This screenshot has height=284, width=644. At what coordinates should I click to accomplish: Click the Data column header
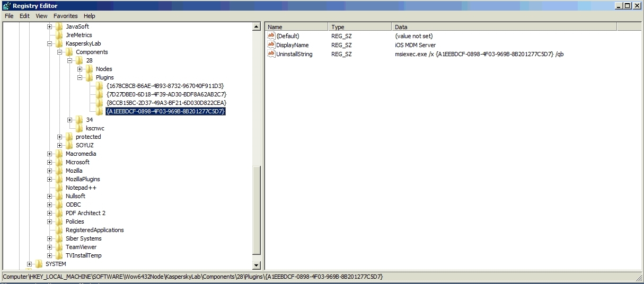505,26
